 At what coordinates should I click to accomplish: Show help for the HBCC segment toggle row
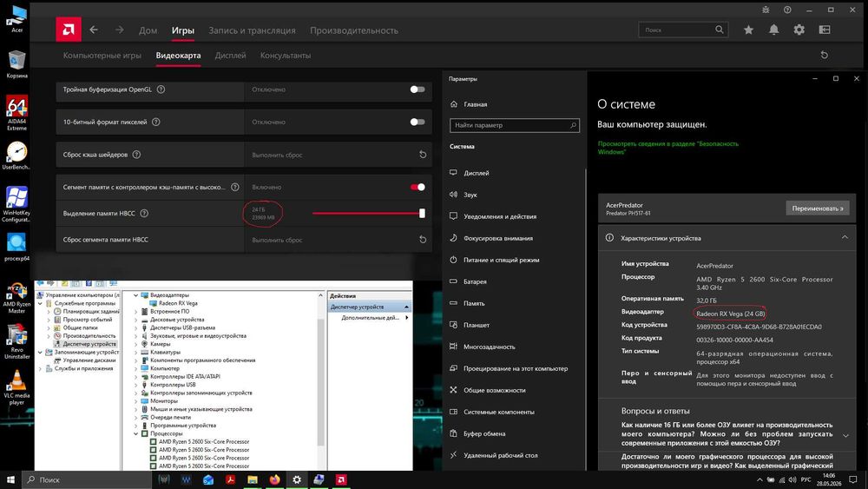coord(235,188)
